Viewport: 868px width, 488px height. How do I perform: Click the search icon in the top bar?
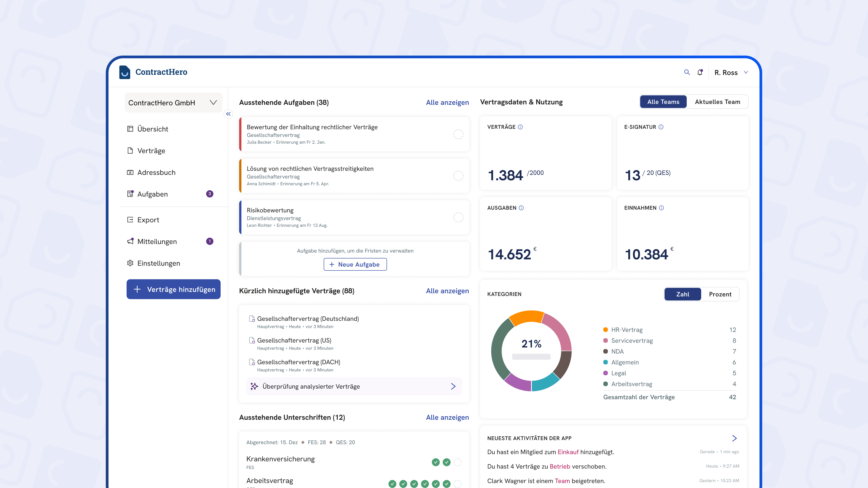[686, 72]
